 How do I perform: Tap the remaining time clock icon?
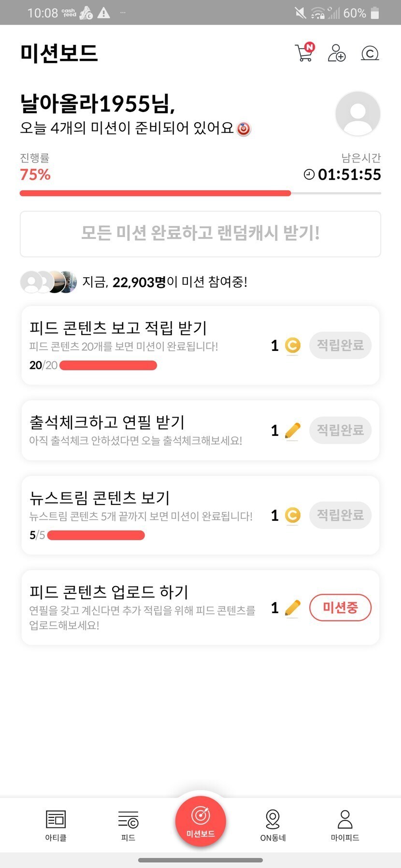[309, 174]
